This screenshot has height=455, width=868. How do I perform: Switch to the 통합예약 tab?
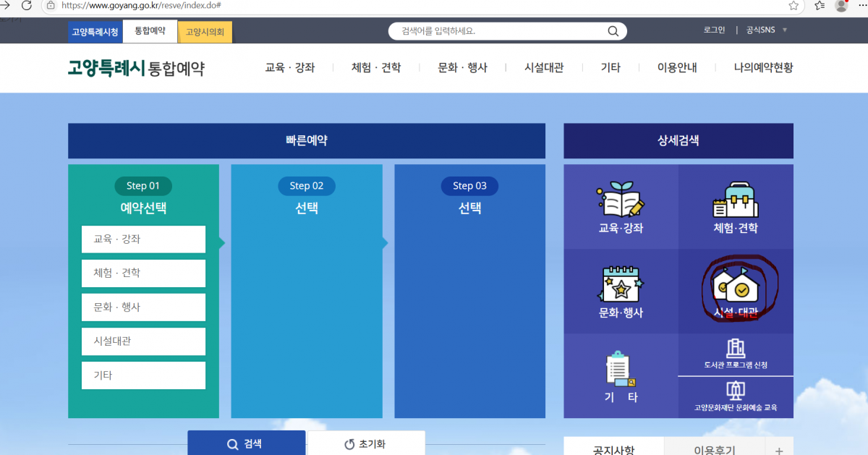150,31
